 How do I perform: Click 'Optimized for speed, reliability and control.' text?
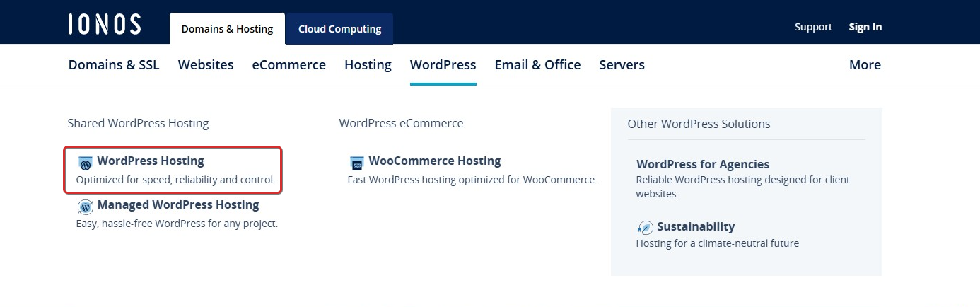click(175, 180)
